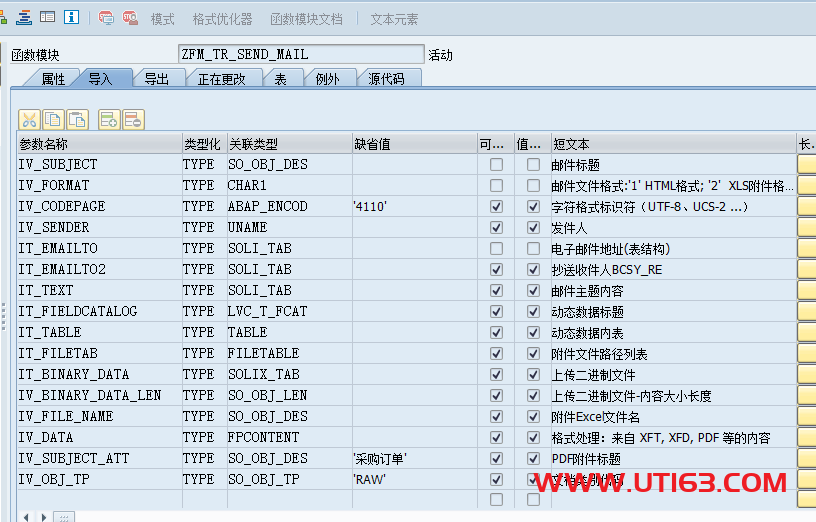This screenshot has width=816, height=522.
Task: Click the default value cell of IV_SENDER
Action: 412,227
